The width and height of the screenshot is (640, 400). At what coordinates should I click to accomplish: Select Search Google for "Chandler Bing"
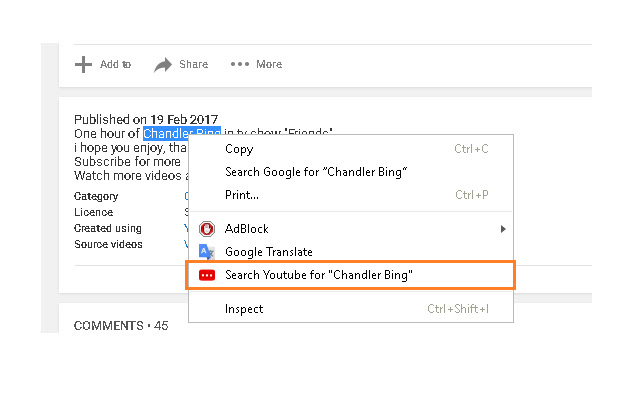click(351, 172)
